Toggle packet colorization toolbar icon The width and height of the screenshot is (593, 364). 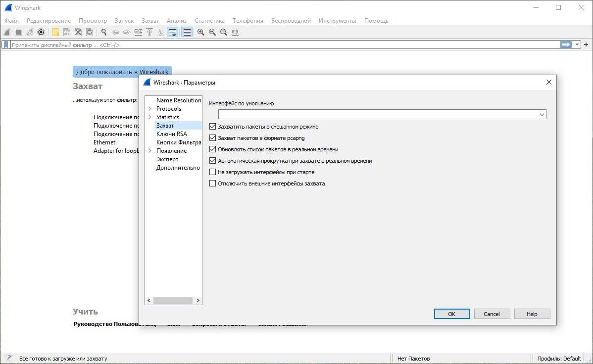[x=187, y=32]
